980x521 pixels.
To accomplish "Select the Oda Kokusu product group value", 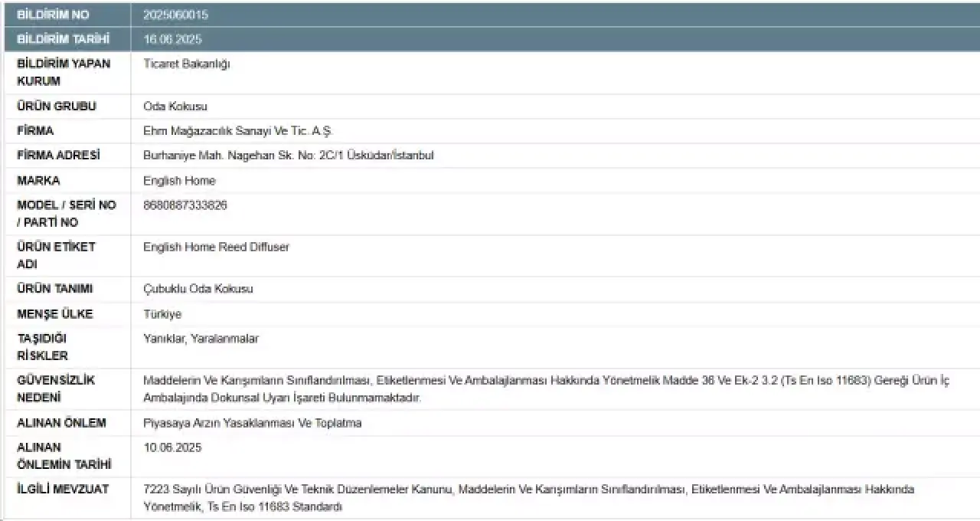I will pos(175,106).
